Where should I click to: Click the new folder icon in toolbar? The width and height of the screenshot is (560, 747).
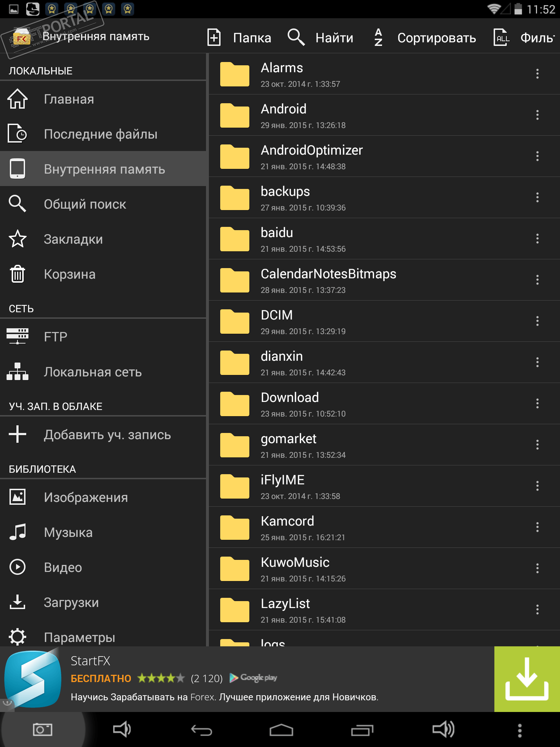[214, 38]
